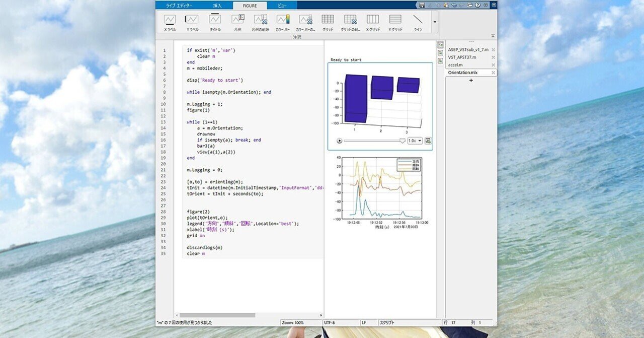
Task: Click the undo icon in quick access bar
Action: pyautogui.click(x=454, y=5)
